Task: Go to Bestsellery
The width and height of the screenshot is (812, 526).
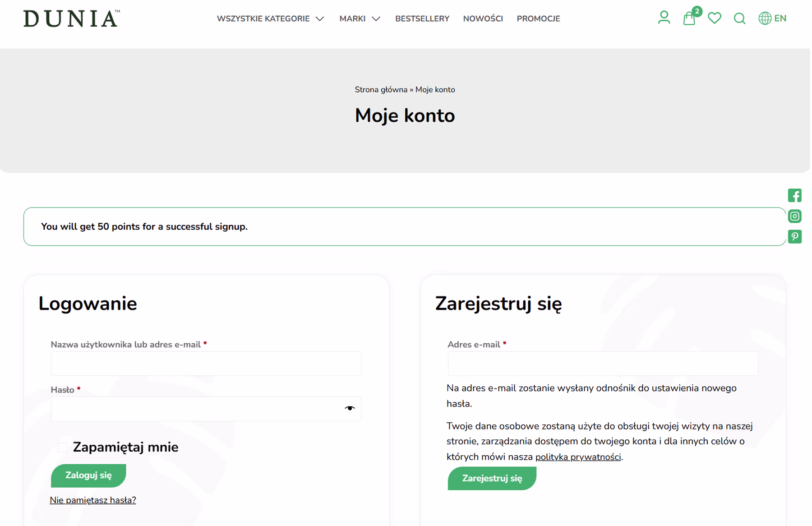Action: 422,18
